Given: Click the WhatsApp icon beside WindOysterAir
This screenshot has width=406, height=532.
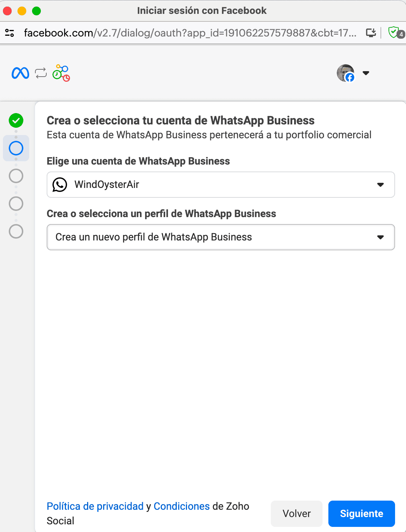Looking at the screenshot, I should 60,185.
